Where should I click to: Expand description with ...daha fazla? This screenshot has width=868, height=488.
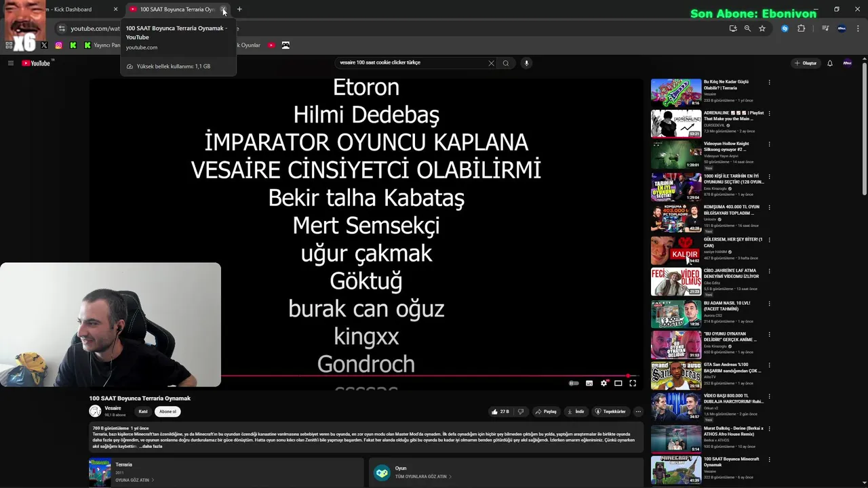[x=151, y=446]
